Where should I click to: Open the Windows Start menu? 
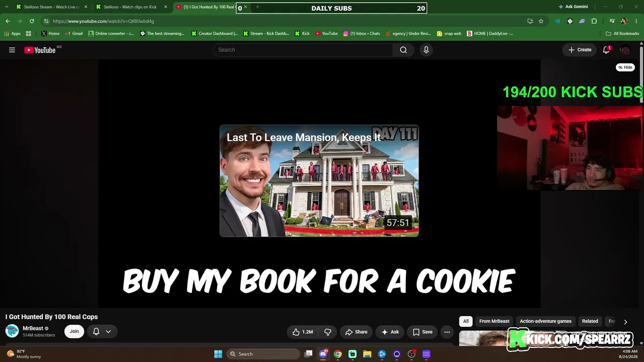click(218, 354)
